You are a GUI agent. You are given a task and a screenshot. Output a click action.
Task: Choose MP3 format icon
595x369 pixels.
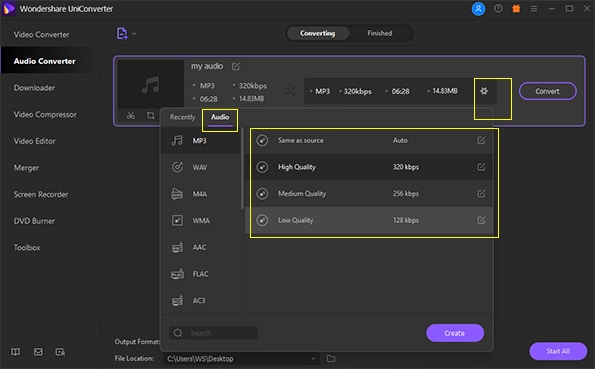[177, 141]
